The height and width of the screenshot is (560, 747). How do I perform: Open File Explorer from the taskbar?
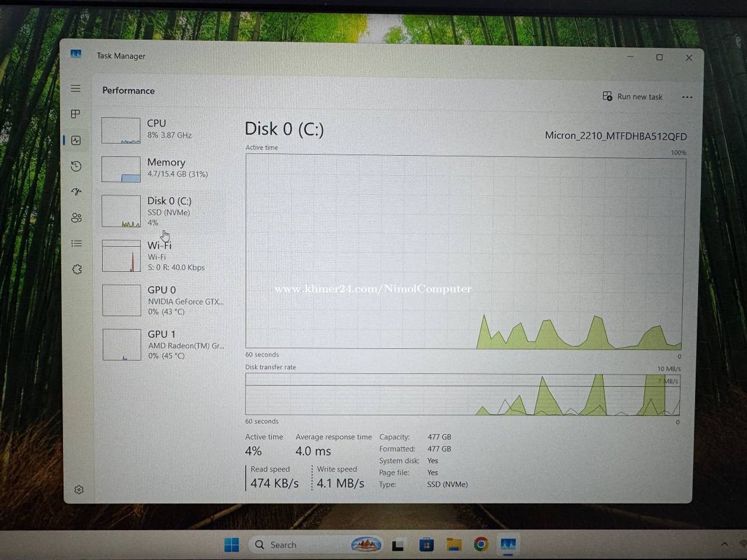point(454,545)
